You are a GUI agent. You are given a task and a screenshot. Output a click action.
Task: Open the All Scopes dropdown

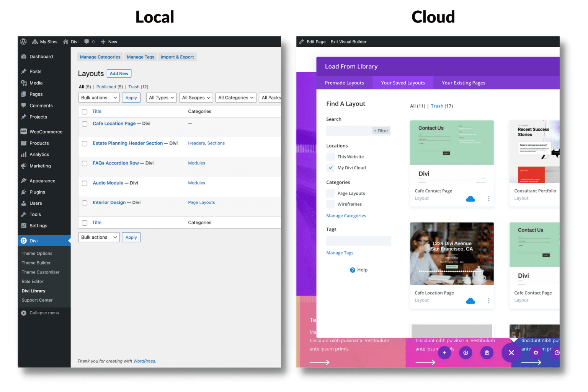click(x=196, y=98)
